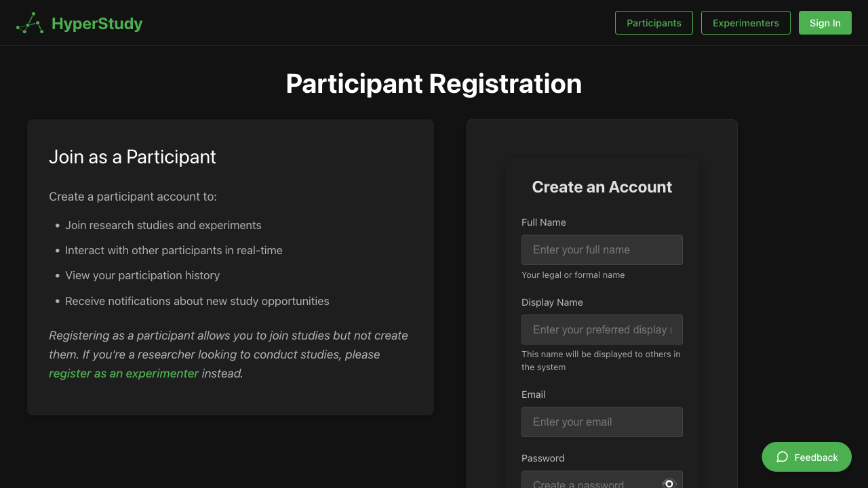
Task: Open the Participants page from the navigation bar
Action: click(653, 22)
